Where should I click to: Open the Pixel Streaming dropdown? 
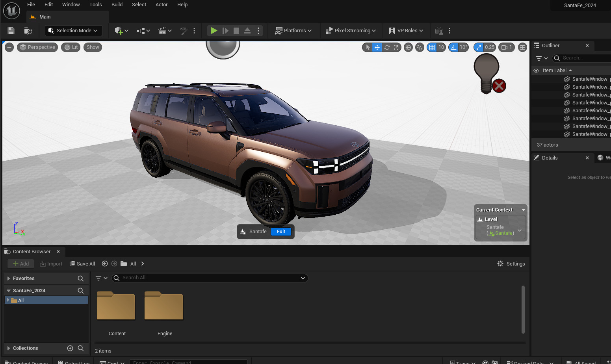[x=351, y=31]
